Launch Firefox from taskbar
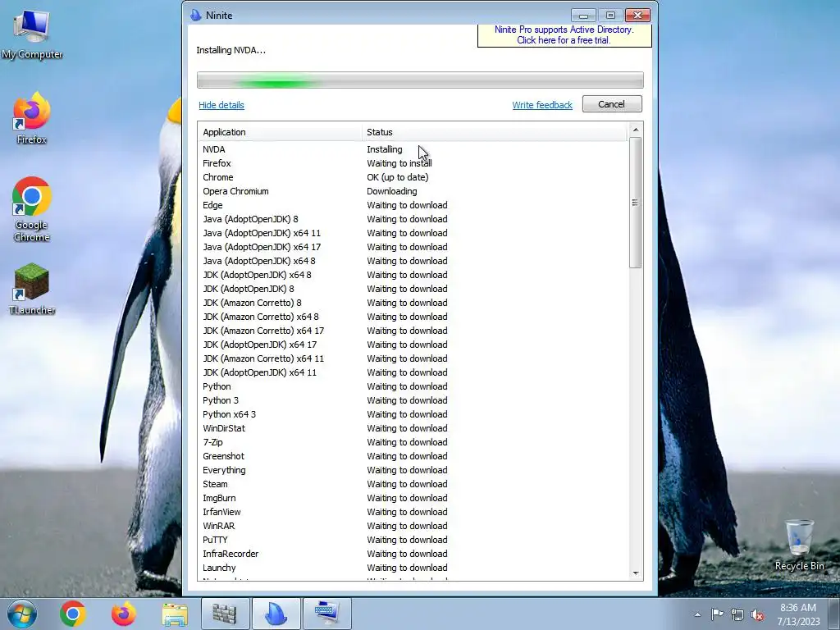The image size is (840, 630). click(x=124, y=614)
